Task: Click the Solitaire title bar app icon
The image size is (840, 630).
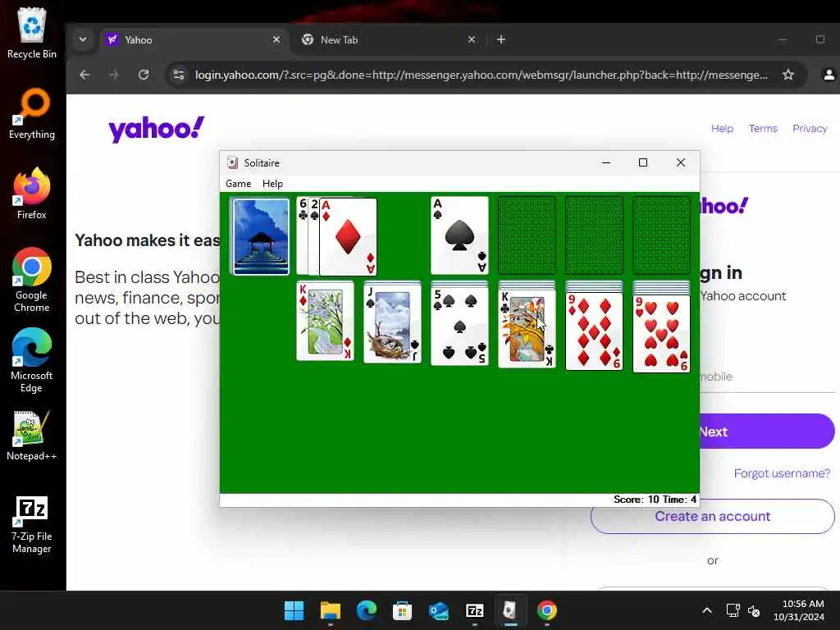Action: click(232, 163)
